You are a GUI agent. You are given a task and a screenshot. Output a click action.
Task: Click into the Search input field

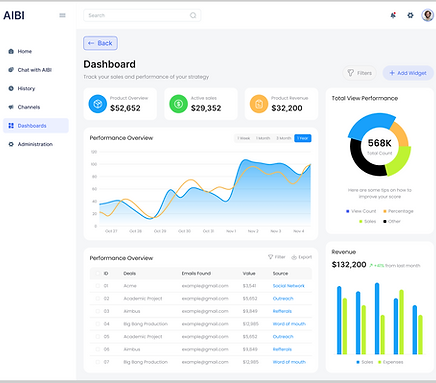(x=142, y=15)
